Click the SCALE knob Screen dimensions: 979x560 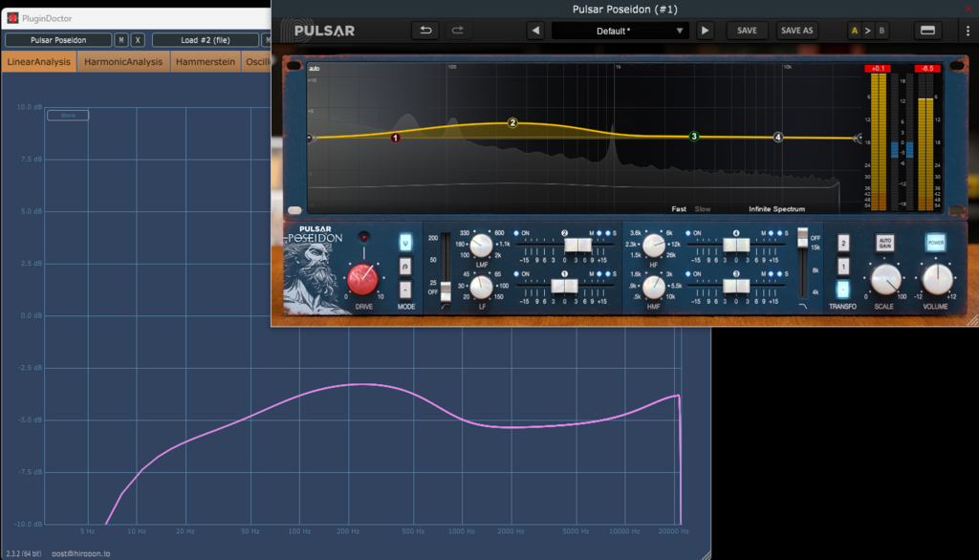tap(885, 280)
